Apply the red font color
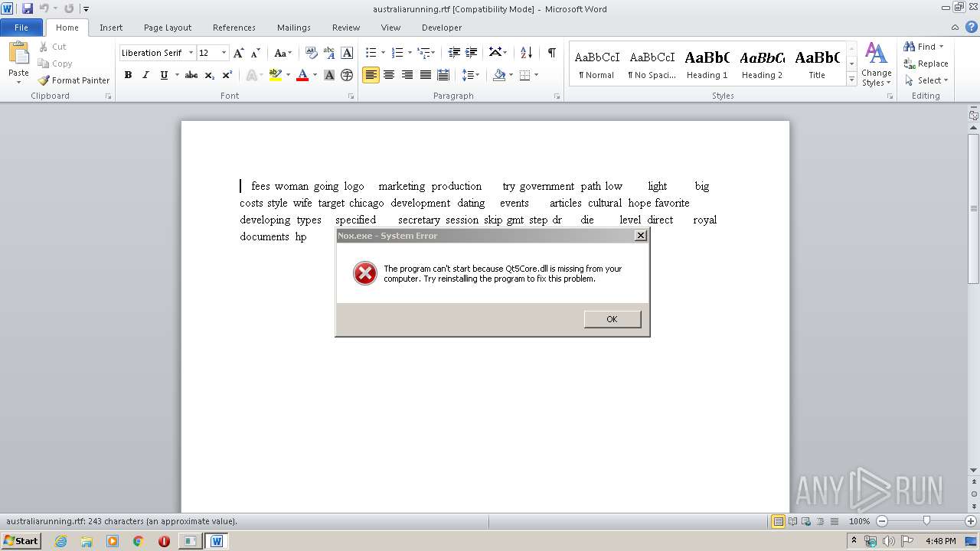The width and height of the screenshot is (980, 551). tap(302, 75)
